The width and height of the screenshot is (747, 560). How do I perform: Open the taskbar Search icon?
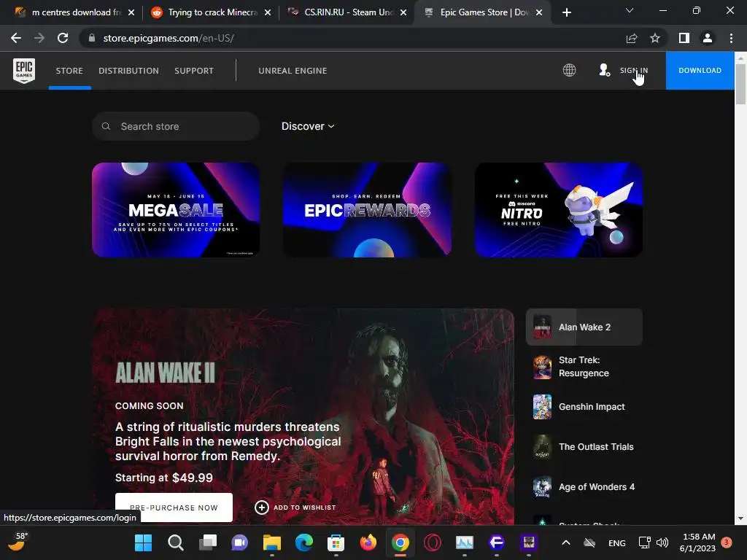pos(175,542)
